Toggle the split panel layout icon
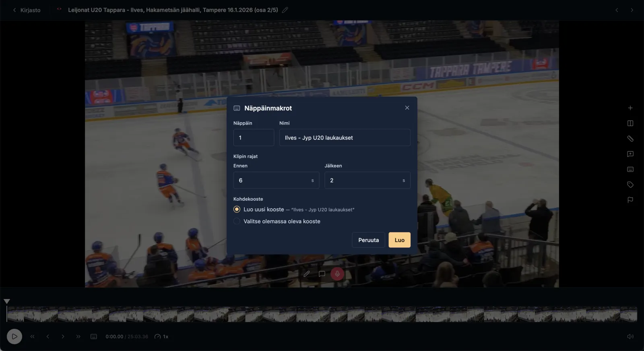644x351 pixels. pos(630,123)
